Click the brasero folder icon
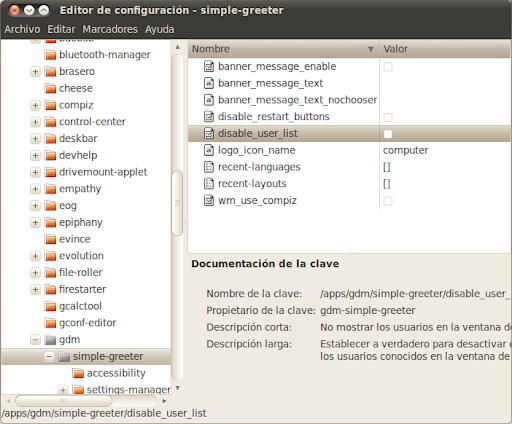Screen dimensions: 512x424 [50, 71]
